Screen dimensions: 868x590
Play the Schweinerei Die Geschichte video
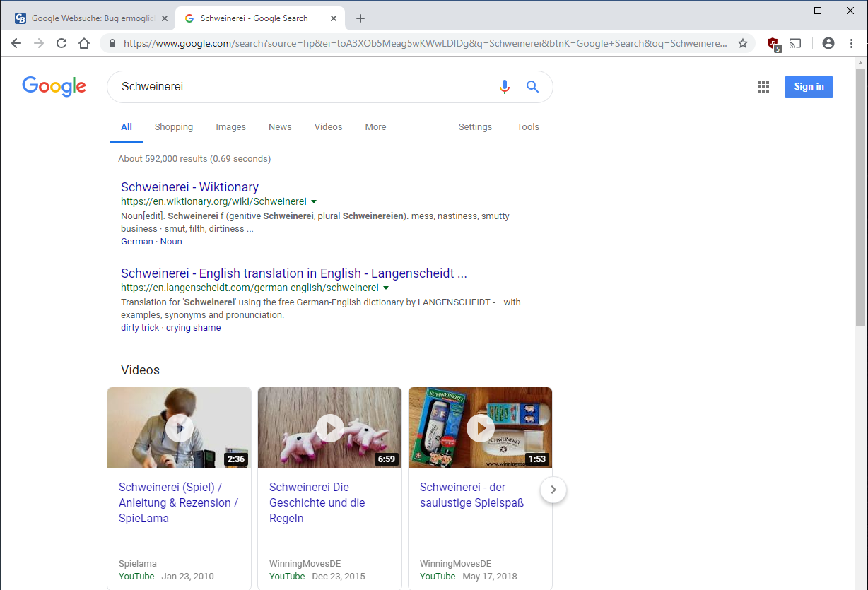coord(329,427)
